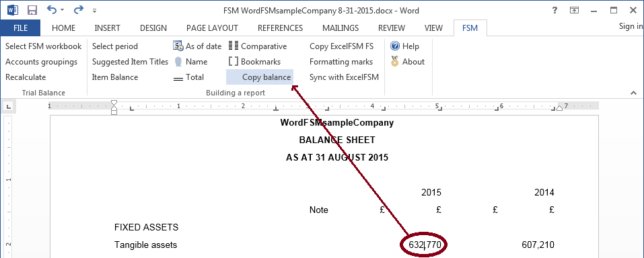Click Comparative columns command
This screenshot has height=258, width=644.
pyautogui.click(x=258, y=46)
